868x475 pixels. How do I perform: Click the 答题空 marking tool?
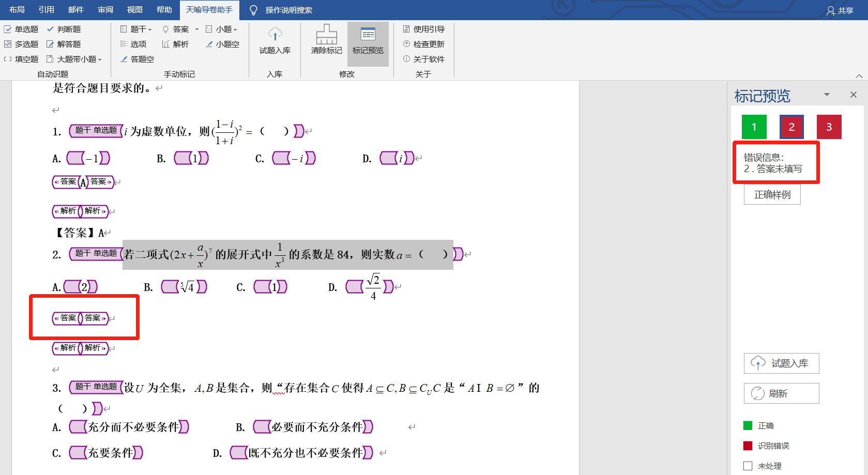pos(138,59)
